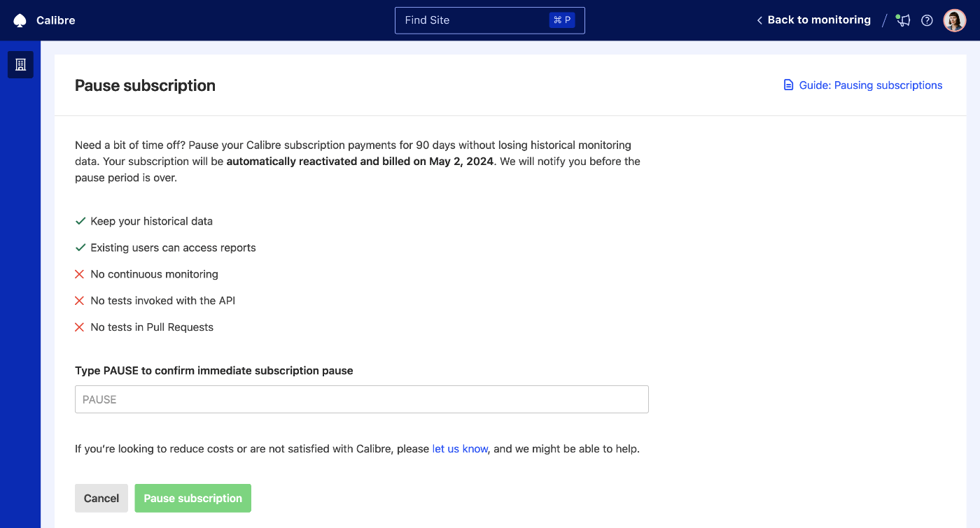Viewport: 980px width, 528px height.
Task: Open help using the question mark icon
Action: tap(927, 20)
